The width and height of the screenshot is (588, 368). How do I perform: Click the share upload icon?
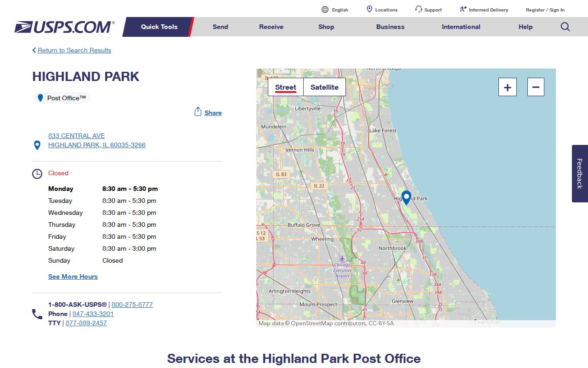pyautogui.click(x=198, y=112)
